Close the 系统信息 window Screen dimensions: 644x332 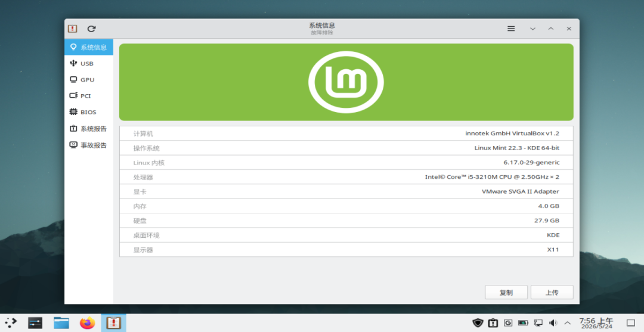(569, 29)
